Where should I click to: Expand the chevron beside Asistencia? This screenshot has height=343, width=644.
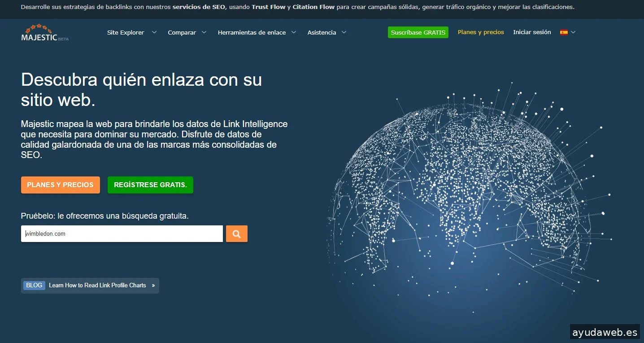[x=344, y=32]
